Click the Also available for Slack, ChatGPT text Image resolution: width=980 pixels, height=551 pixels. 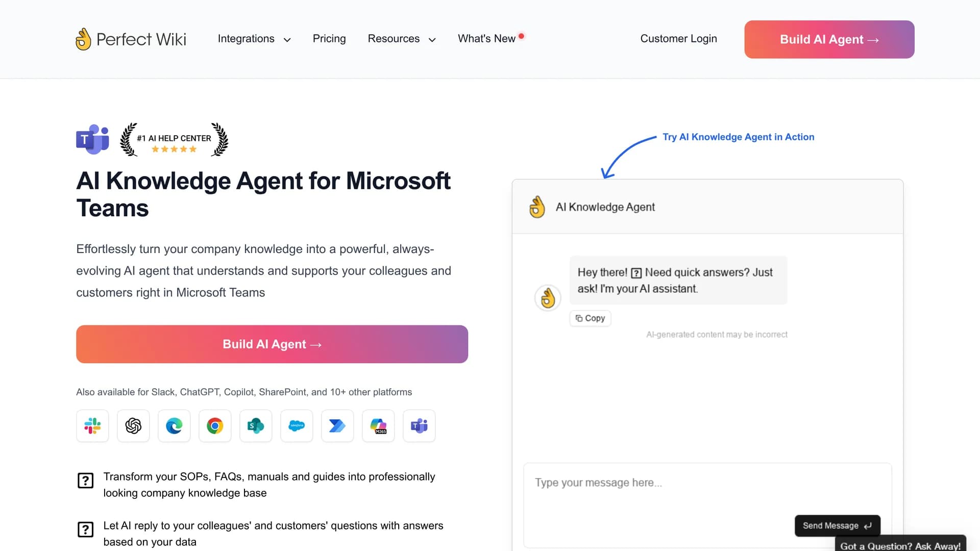(244, 392)
